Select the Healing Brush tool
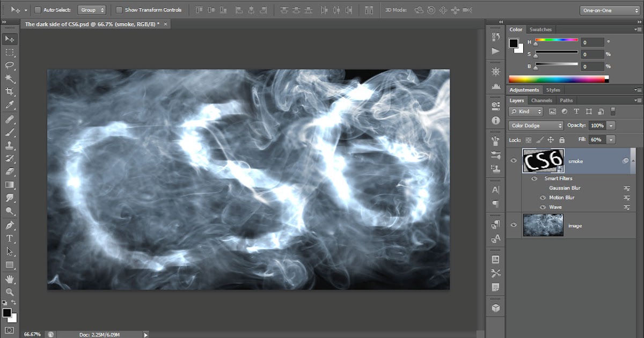This screenshot has width=644, height=338. coord(10,119)
